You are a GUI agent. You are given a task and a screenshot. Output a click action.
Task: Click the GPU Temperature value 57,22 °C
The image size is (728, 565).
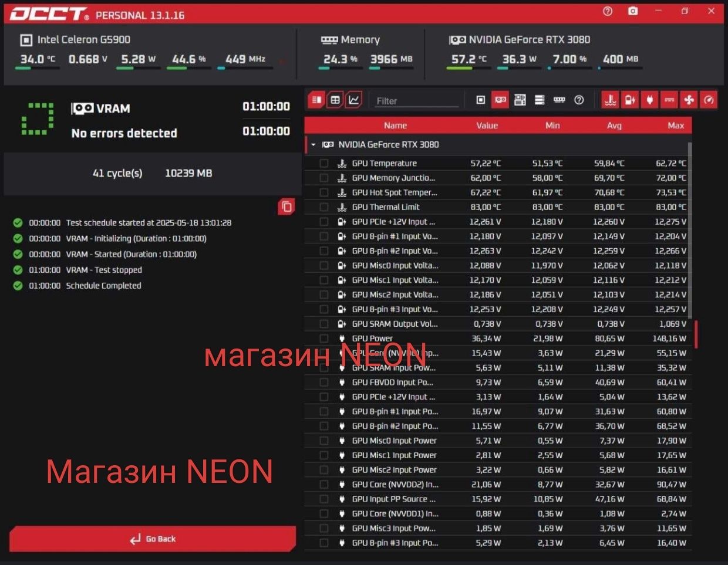click(x=486, y=163)
